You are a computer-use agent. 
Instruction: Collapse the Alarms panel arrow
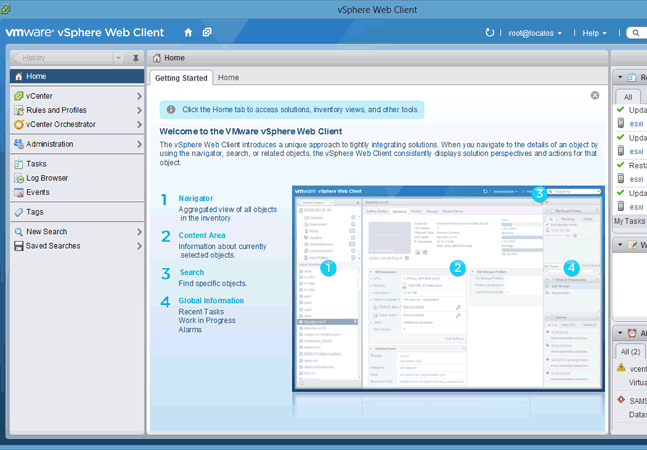coord(620,333)
